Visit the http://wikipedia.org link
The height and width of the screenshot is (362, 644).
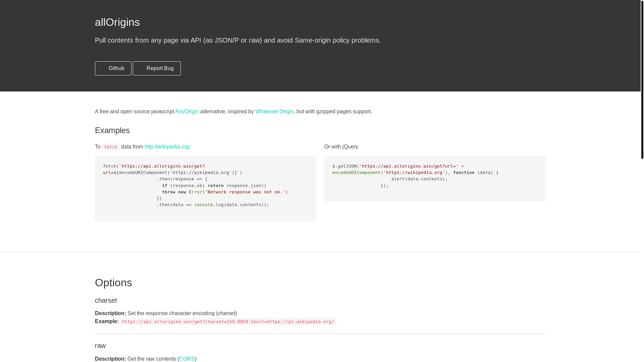167,147
